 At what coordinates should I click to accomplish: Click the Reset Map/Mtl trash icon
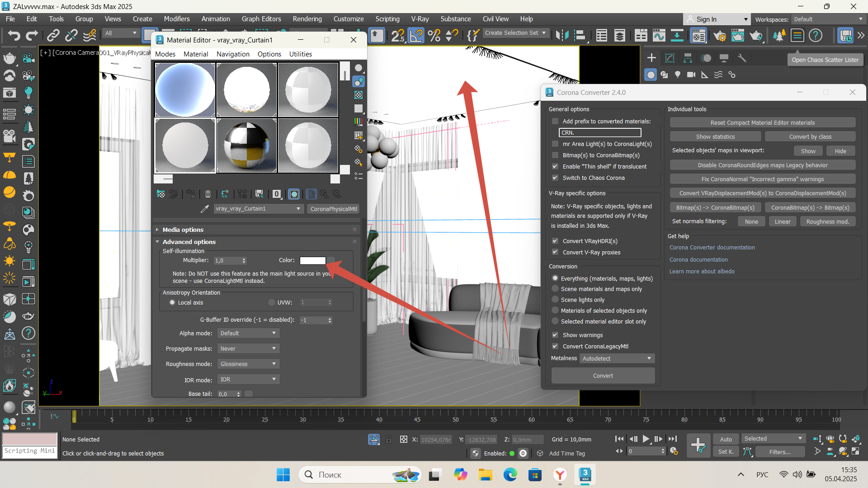click(208, 194)
